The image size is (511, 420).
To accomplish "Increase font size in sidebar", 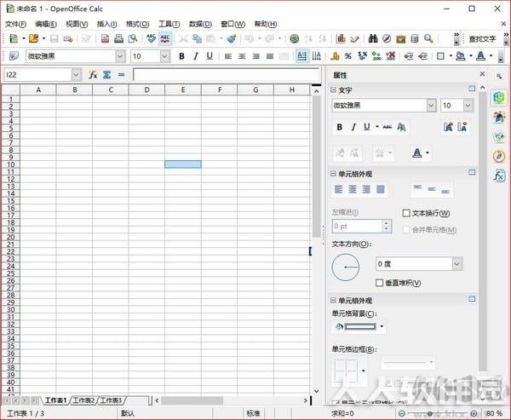I will 448,127.
